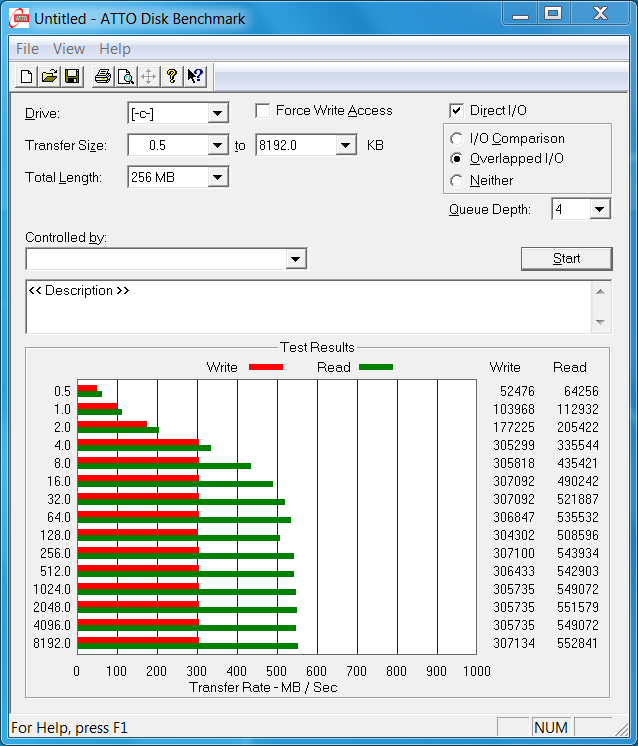Click the red write bar for 0.5
Viewport: 638px width, 746px height.
coord(88,388)
